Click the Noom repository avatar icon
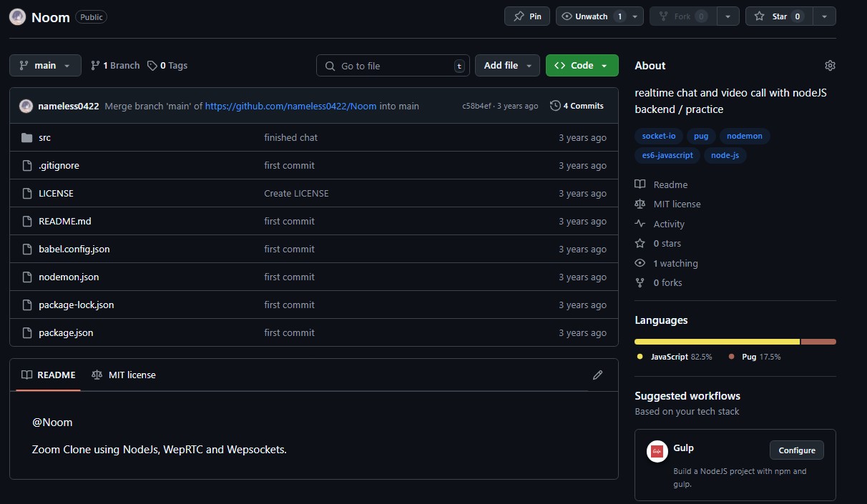The image size is (867, 504). tap(18, 17)
